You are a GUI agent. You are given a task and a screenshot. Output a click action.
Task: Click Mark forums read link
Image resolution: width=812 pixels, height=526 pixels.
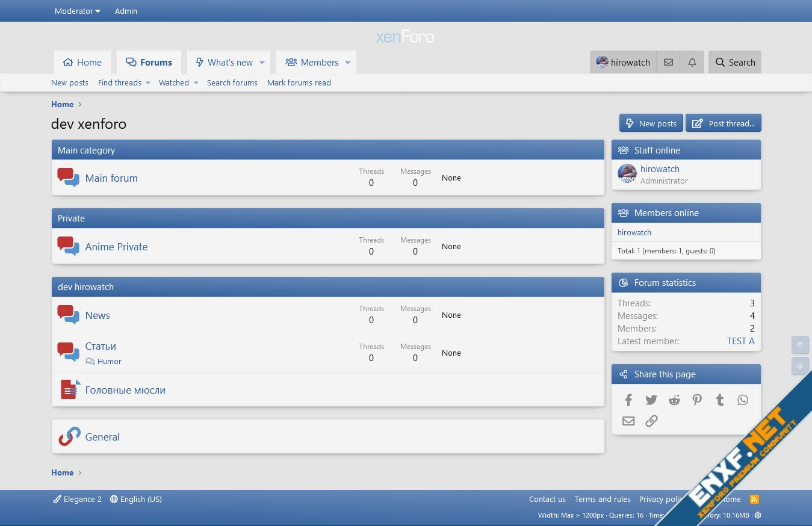pos(299,82)
